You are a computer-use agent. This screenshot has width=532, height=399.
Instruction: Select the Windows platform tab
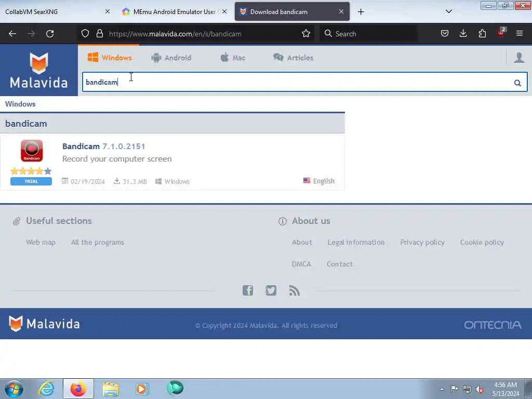(x=110, y=58)
